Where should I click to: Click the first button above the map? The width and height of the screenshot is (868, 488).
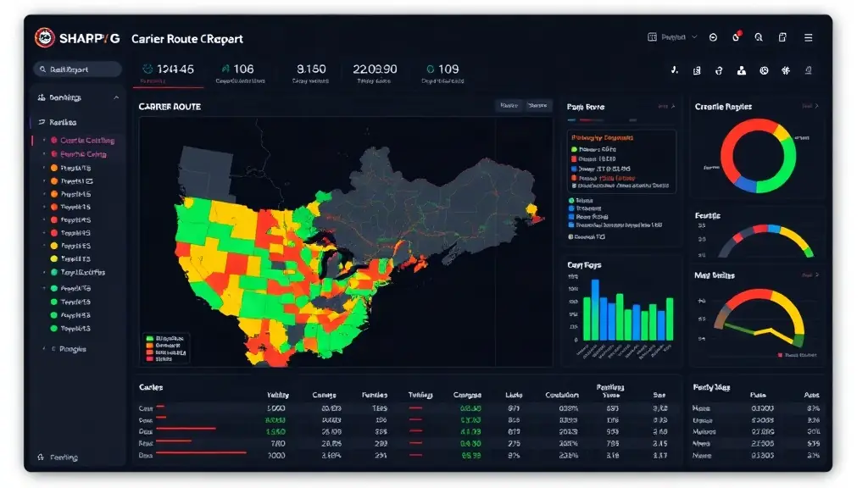point(509,105)
